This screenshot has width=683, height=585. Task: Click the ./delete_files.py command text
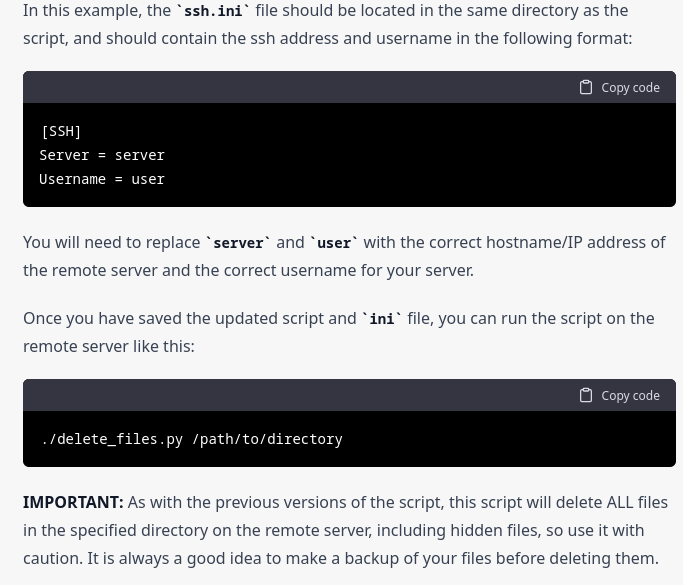point(112,439)
